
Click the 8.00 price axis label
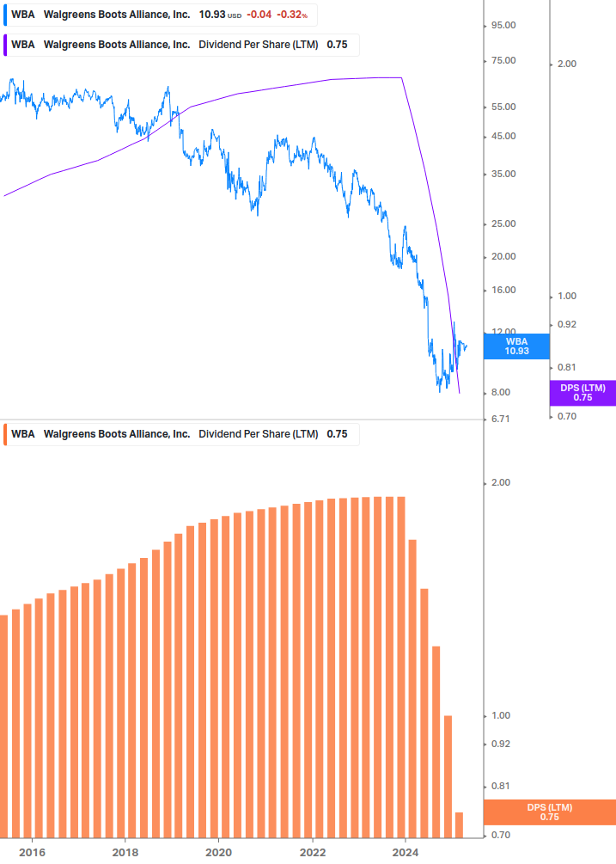click(501, 392)
